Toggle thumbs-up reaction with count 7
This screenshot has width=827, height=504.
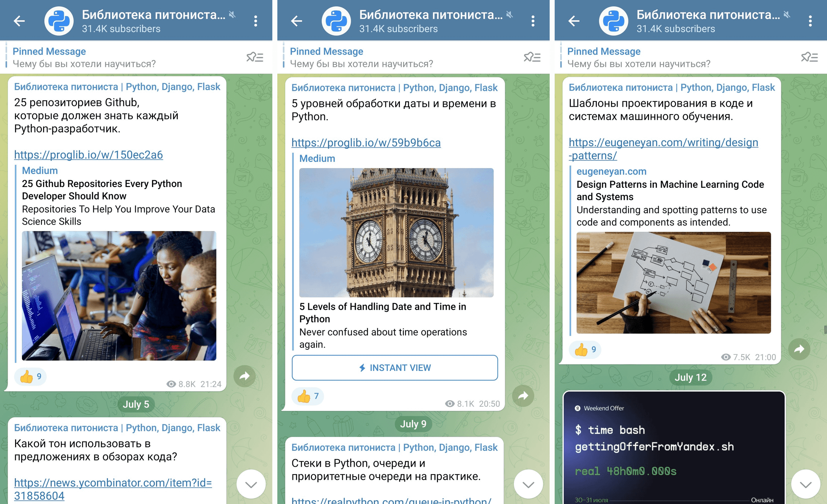click(x=308, y=396)
